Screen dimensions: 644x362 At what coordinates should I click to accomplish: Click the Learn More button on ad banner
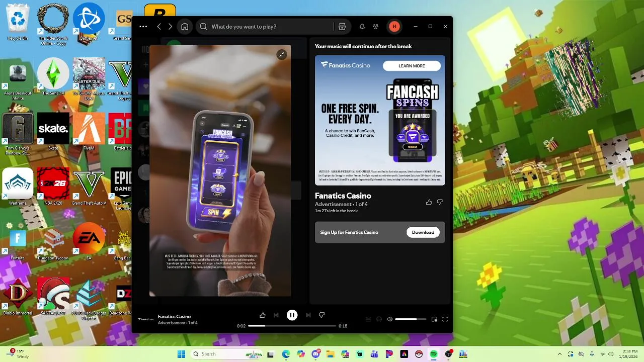412,66
